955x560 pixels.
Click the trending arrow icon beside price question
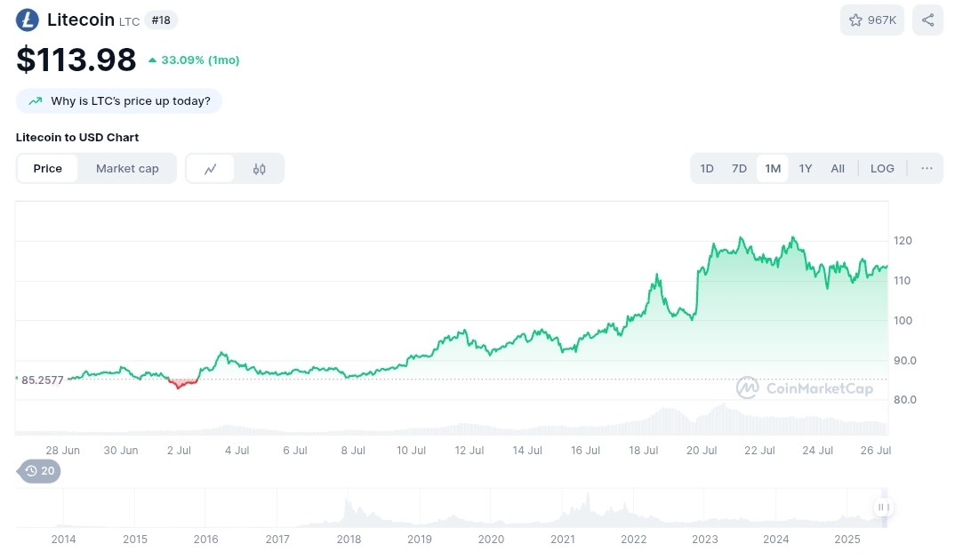click(x=36, y=101)
